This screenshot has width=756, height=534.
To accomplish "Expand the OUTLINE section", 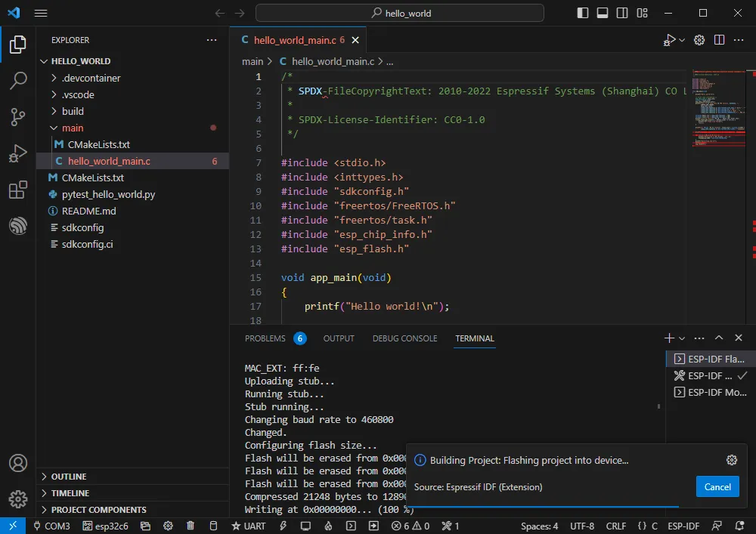I will 68,477.
